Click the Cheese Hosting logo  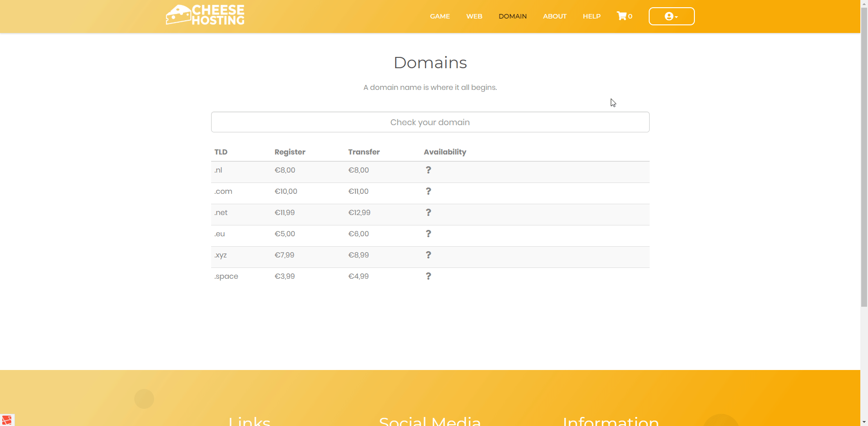click(x=205, y=15)
